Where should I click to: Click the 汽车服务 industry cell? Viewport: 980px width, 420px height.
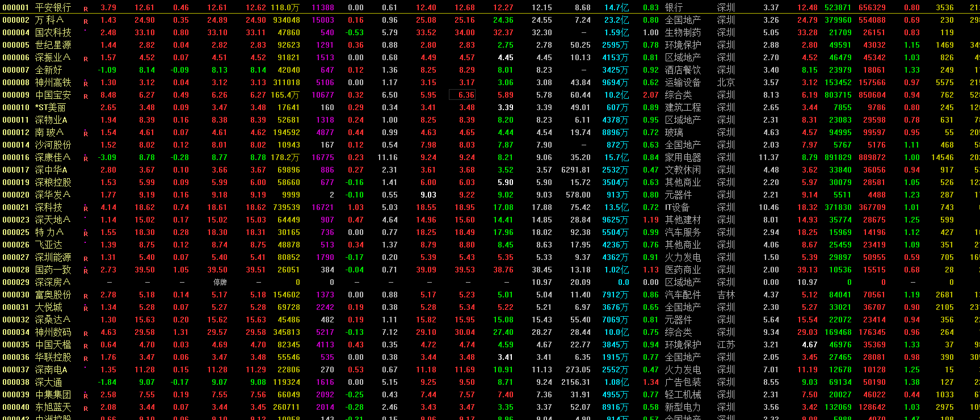point(683,232)
